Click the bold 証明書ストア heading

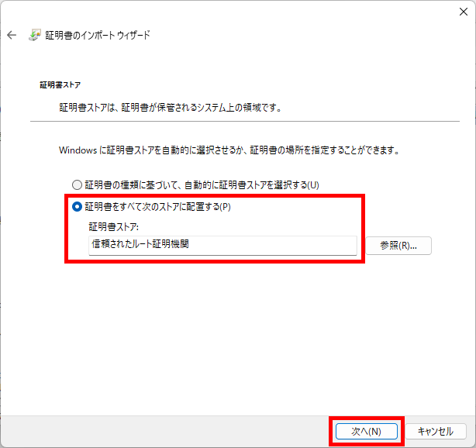point(60,85)
